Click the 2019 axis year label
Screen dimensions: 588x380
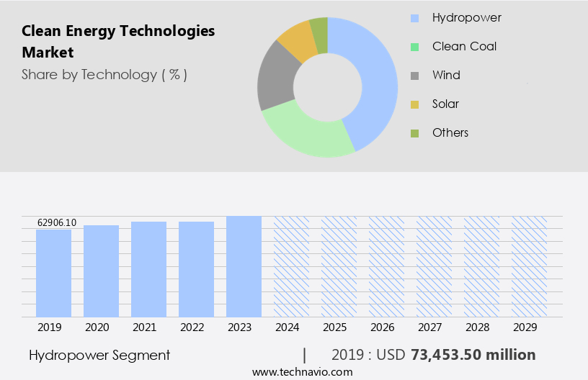click(x=50, y=327)
